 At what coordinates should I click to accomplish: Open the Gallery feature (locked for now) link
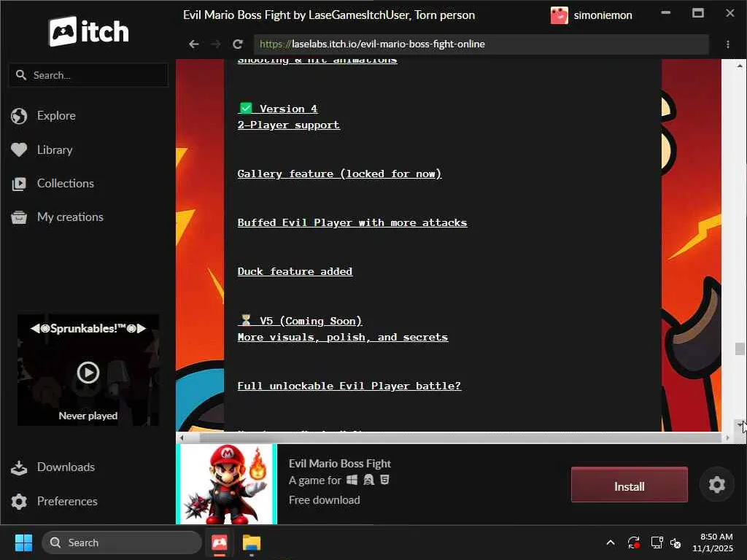click(x=340, y=174)
